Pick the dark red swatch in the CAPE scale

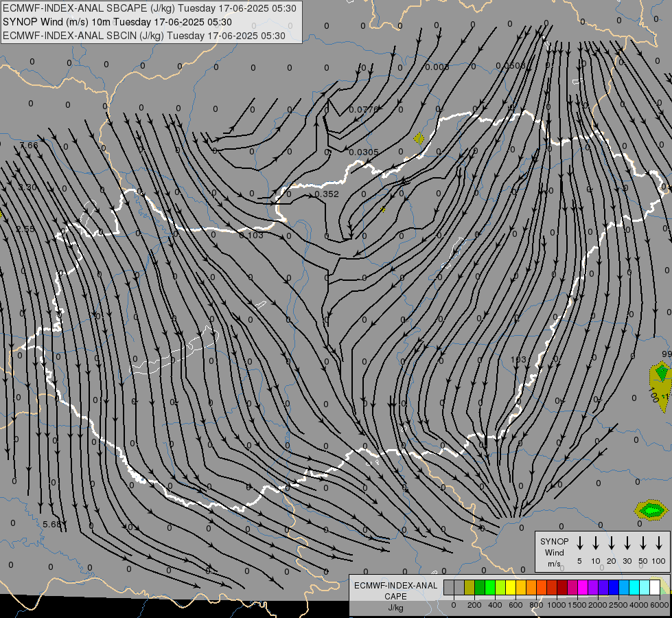pos(562,587)
